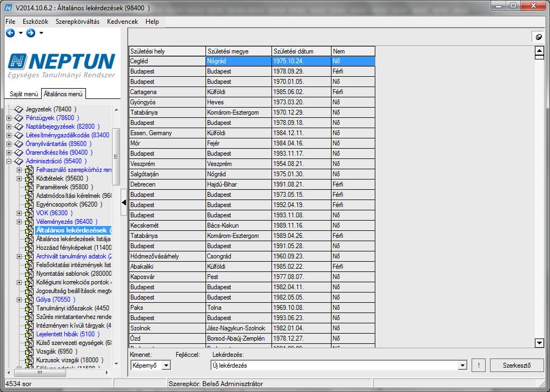This screenshot has height=392, width=550.
Task: Open the Kedvencek menu
Action: click(x=122, y=22)
